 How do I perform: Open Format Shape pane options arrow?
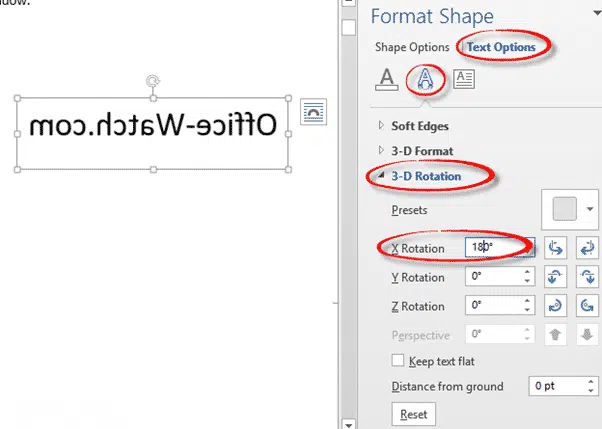pyautogui.click(x=597, y=13)
